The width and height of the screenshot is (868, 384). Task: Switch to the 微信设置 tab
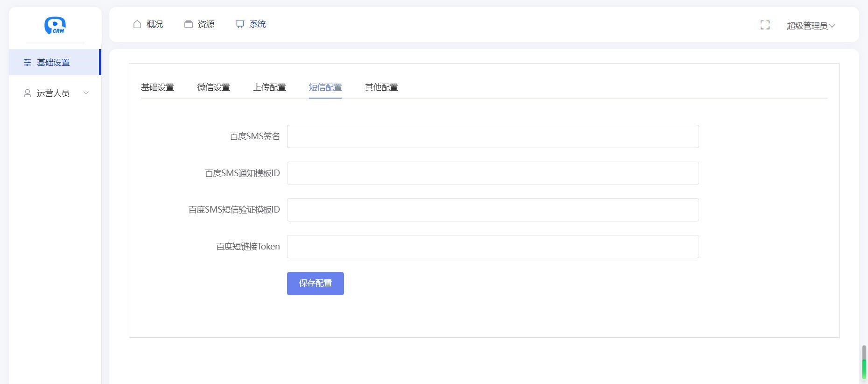213,87
